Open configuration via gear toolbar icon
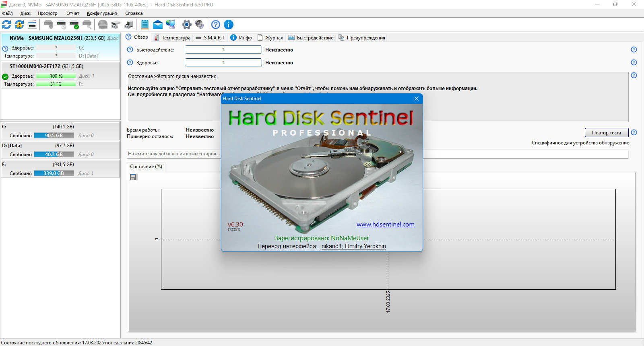644x346 pixels. [x=186, y=25]
